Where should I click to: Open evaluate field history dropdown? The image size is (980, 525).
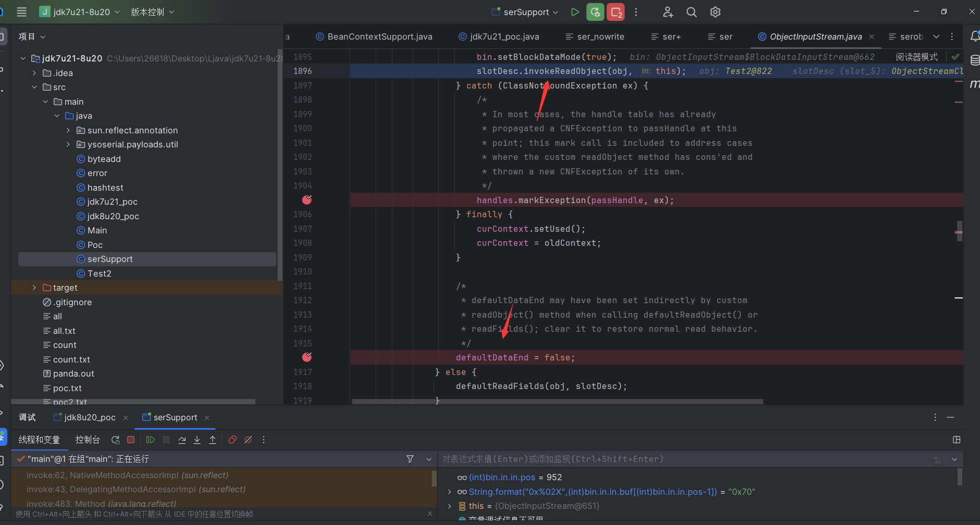tap(954, 459)
